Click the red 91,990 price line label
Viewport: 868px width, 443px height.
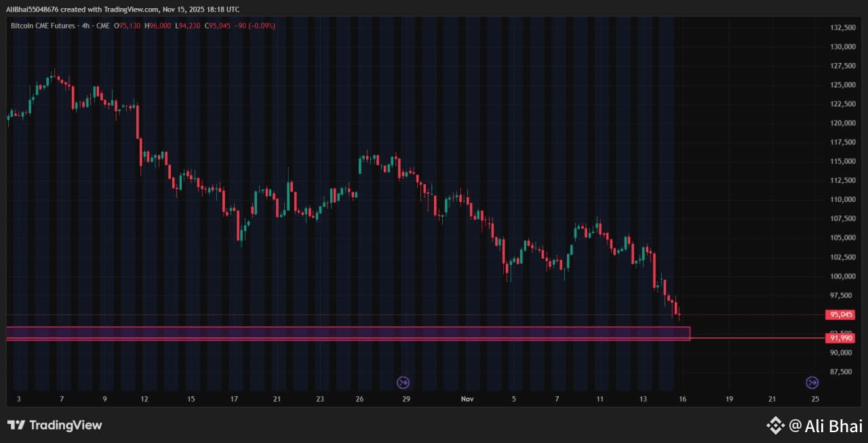[839, 337]
